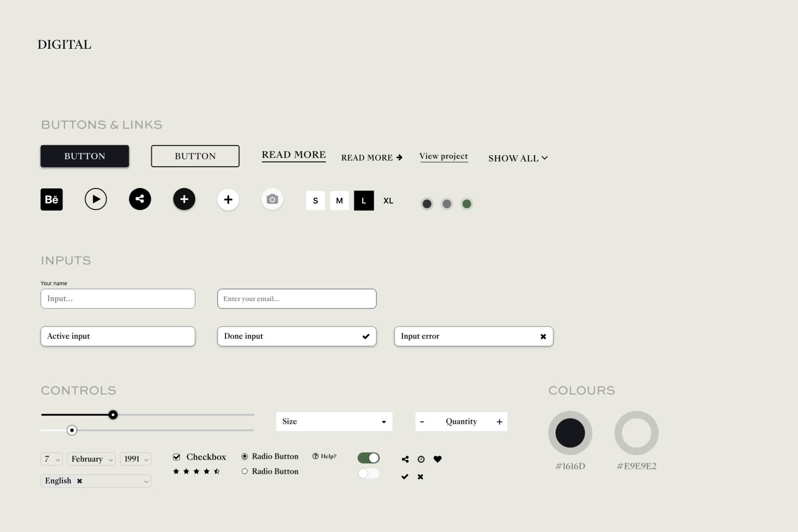This screenshot has height=532, width=798.
Task: Click the arrow next to READ MORE
Action: (x=399, y=157)
